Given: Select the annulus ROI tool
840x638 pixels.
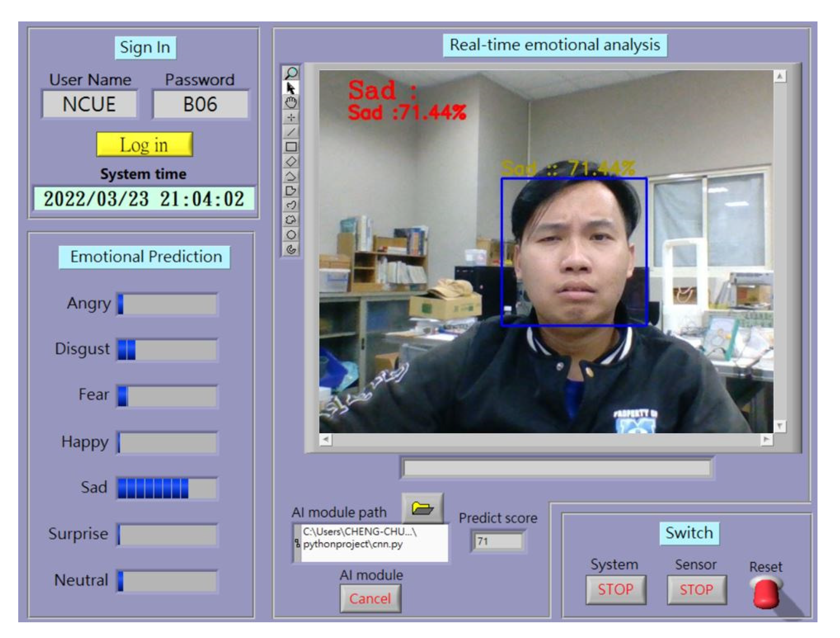Looking at the screenshot, I should click(291, 249).
